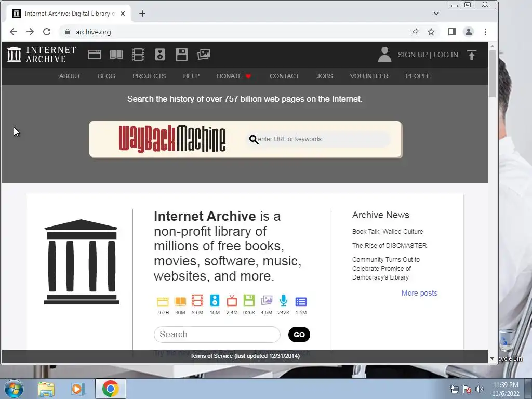Click the Action Center flag tray icon

point(467,389)
